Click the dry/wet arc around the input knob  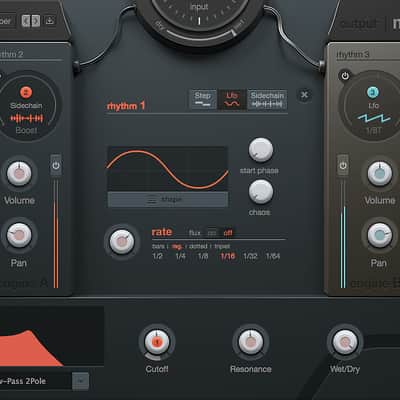coord(200,35)
